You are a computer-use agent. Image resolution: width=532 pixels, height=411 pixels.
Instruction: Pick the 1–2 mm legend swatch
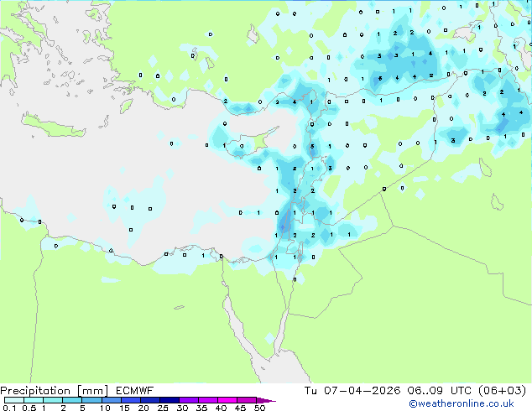(x=53, y=400)
